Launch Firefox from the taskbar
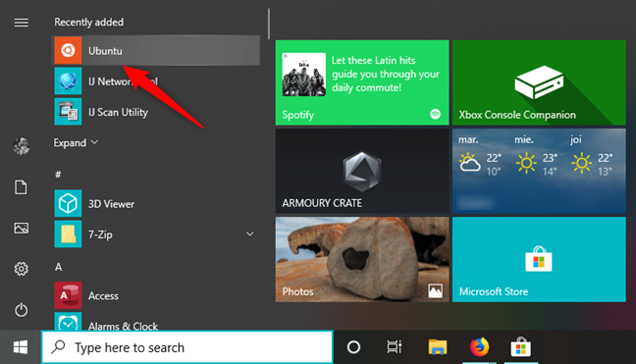The image size is (636, 364). point(479,347)
